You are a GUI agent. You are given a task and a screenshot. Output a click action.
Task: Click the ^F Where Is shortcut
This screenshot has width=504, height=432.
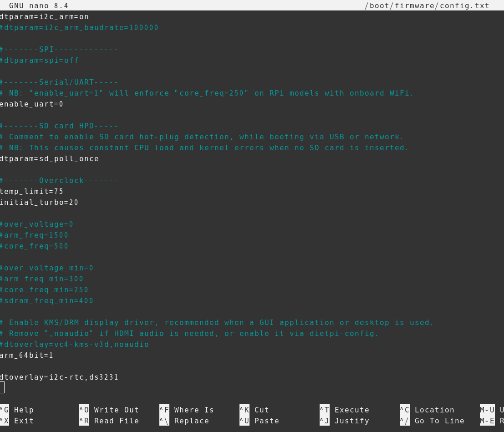point(186,410)
